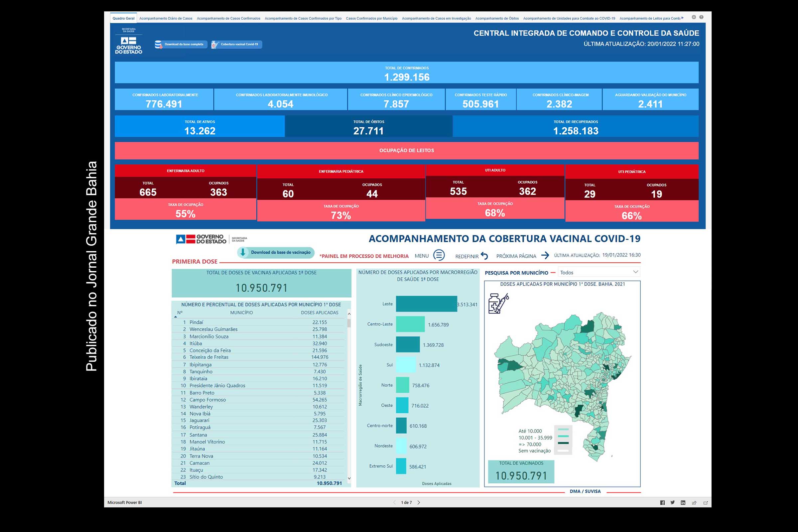Switch to Acompanhamento de Óbitos tab
This screenshot has width=798, height=532.
(497, 18)
